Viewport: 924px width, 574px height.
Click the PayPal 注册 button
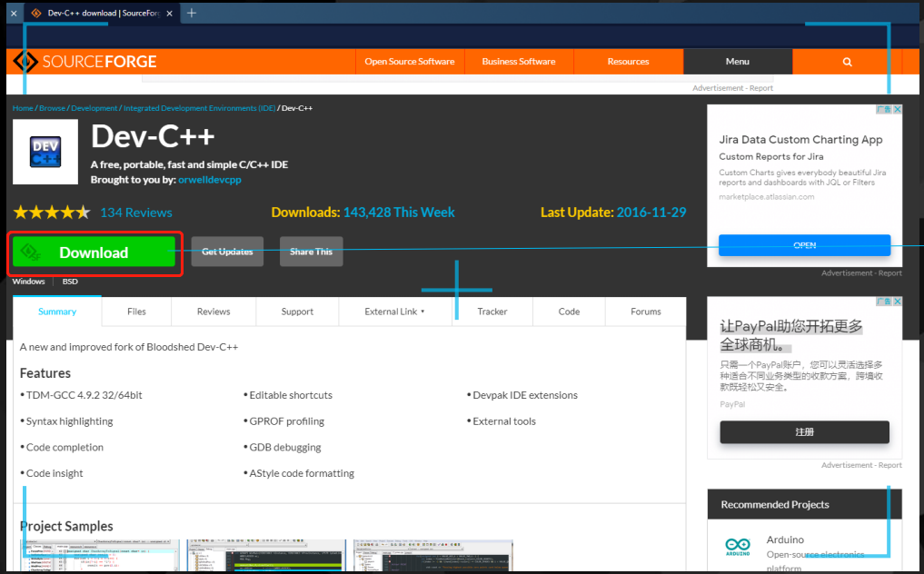tap(804, 432)
